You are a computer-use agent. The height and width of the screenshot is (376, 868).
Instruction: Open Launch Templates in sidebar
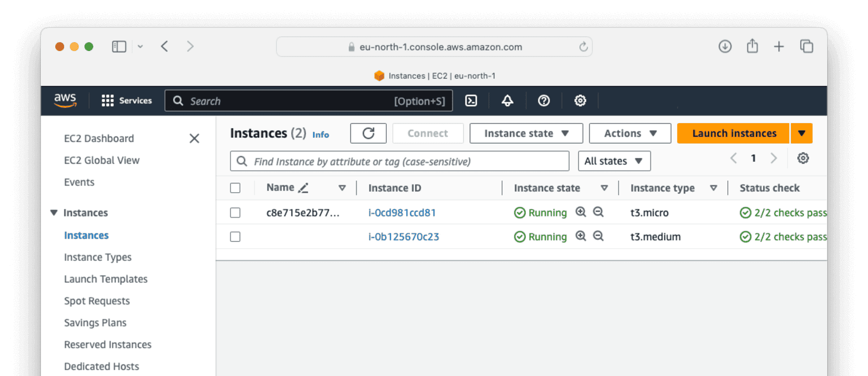[x=106, y=279]
